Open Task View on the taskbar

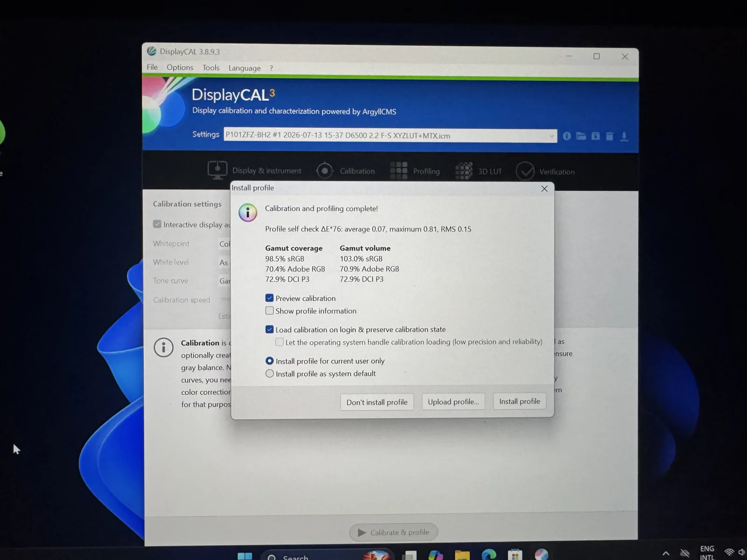click(x=409, y=555)
